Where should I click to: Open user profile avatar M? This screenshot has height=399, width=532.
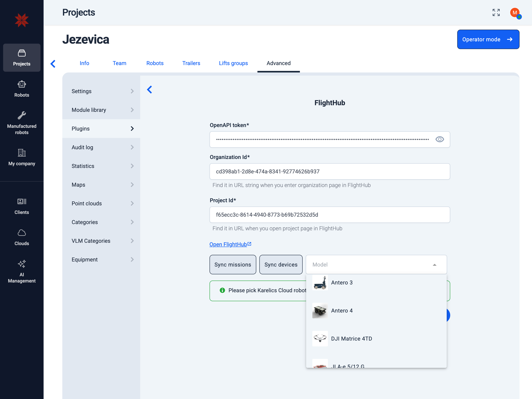tap(515, 12)
